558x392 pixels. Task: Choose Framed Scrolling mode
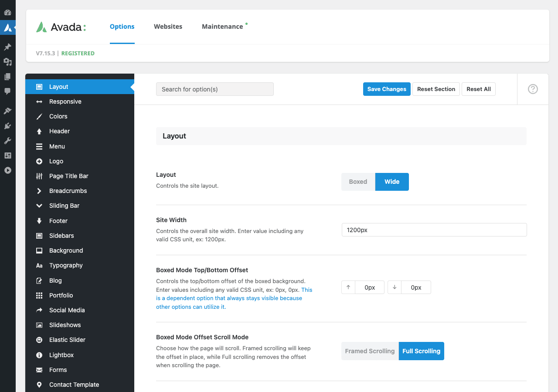click(370, 351)
